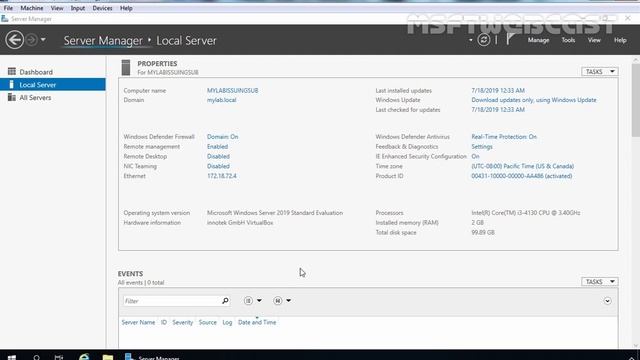Click Windows Defender Firewall Domain: On link
Image resolution: width=640 pixels, height=360 pixels.
coord(222,137)
